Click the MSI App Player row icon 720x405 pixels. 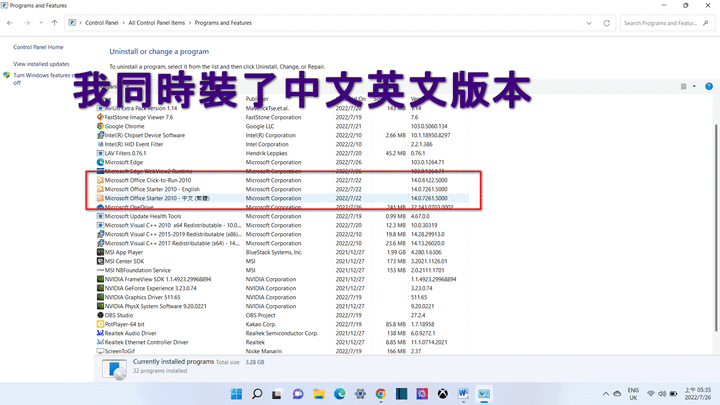coord(100,252)
